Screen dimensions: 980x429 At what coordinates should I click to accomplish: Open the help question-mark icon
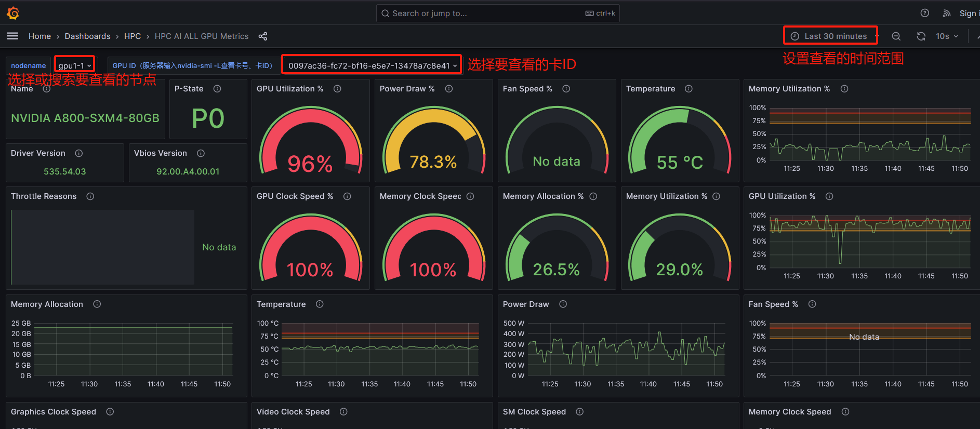tap(924, 13)
